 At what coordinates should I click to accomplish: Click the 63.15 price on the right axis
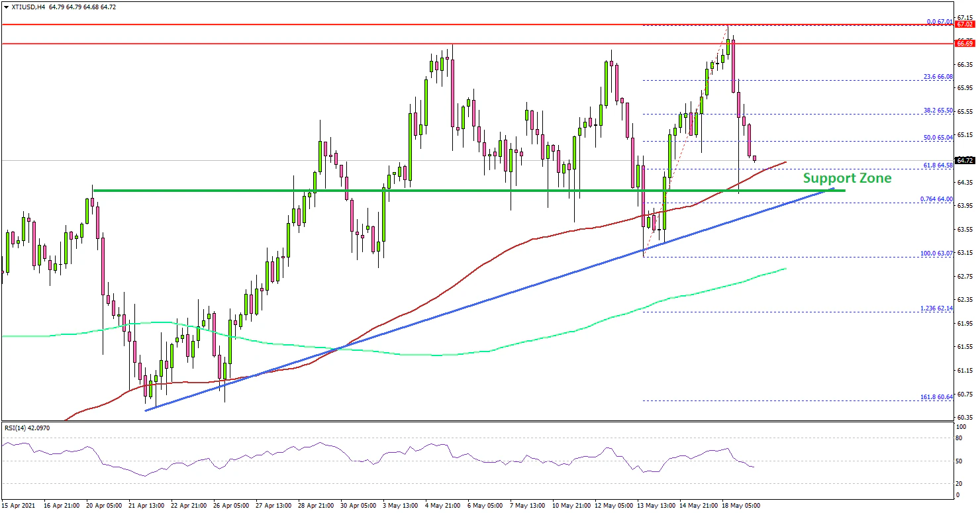(x=964, y=253)
